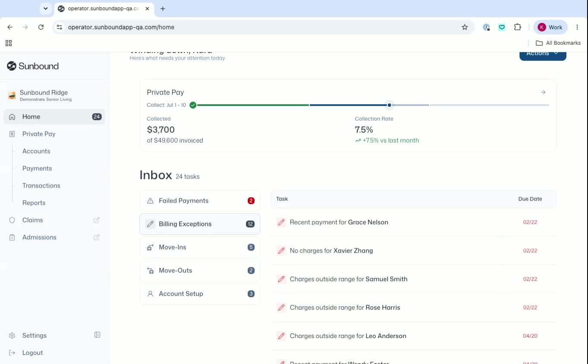Screen dimensions: 588x364
Task: Select the Sunbound Ridge community switcher
Action: pos(54,95)
